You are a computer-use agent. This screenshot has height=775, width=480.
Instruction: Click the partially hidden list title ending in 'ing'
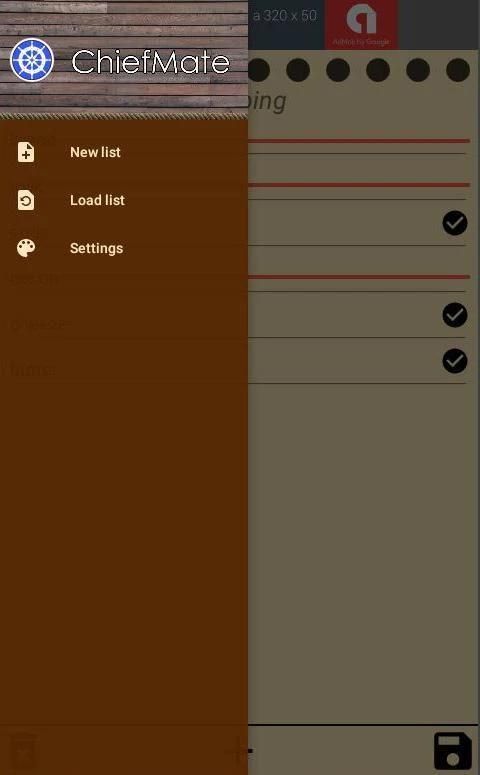267,102
